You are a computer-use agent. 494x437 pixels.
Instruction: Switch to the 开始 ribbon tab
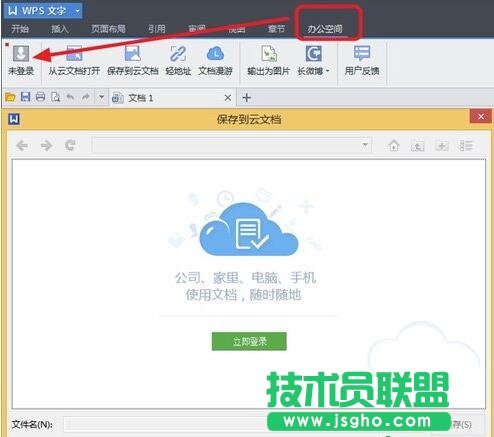[x=20, y=29]
